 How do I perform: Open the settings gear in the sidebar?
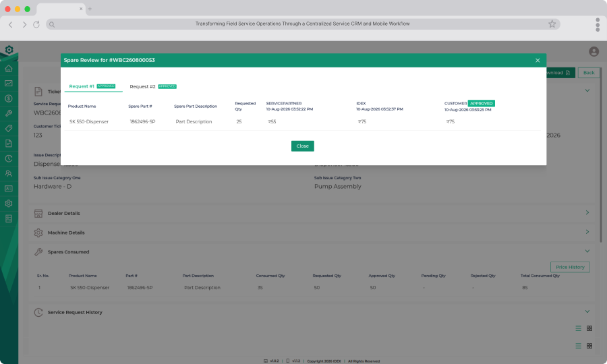[9, 204]
